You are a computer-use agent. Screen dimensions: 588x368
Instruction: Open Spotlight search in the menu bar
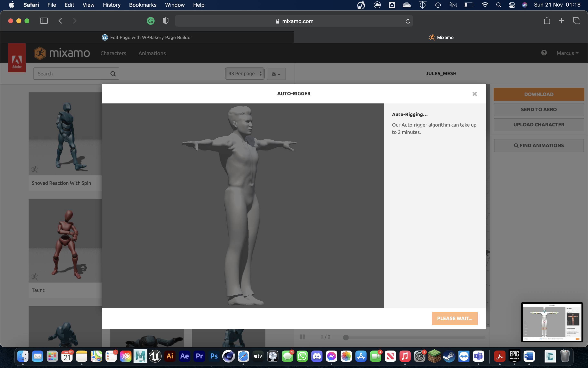[x=499, y=5]
